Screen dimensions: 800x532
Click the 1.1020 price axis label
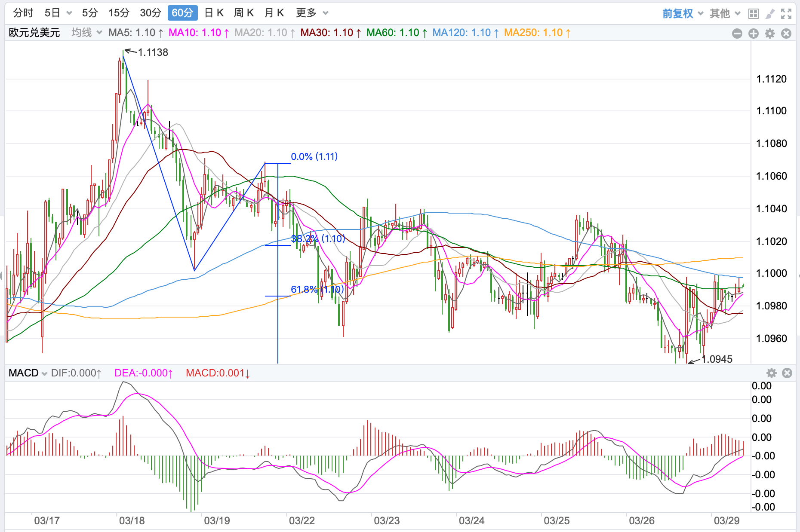772,242
